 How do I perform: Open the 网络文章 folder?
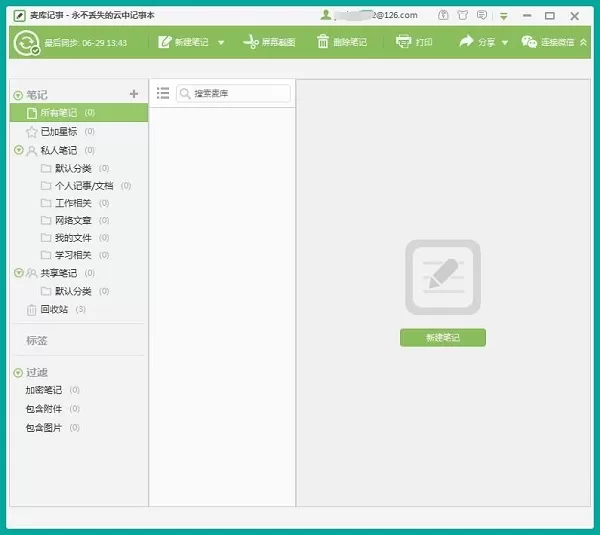[x=73, y=220]
